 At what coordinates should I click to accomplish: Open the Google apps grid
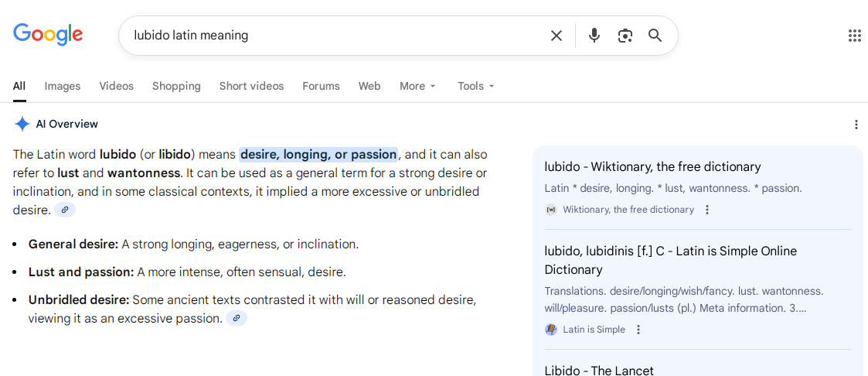(x=854, y=36)
